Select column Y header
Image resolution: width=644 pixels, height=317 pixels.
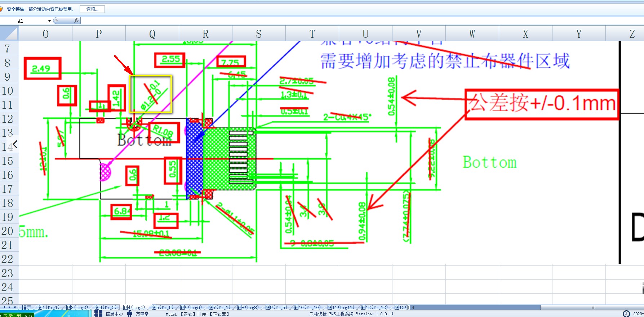pos(579,34)
